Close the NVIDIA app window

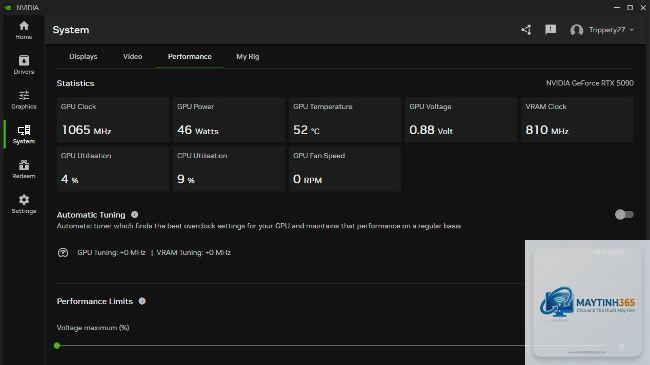pos(643,7)
